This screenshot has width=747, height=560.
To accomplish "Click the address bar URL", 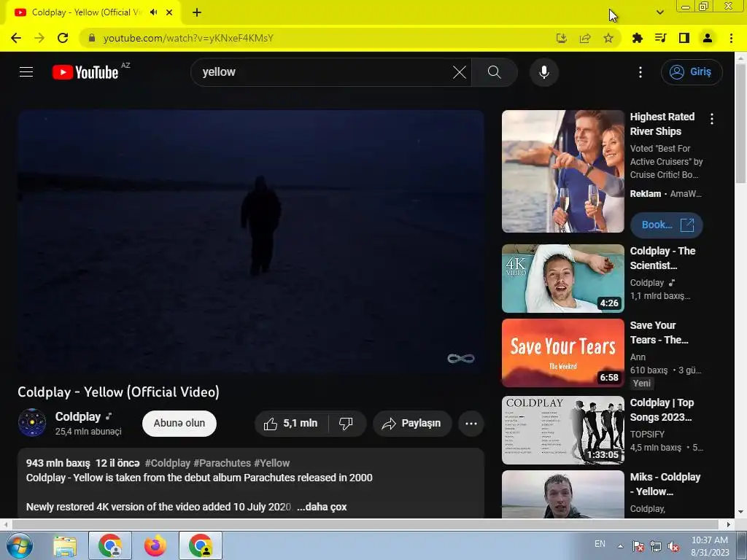I will [x=188, y=38].
